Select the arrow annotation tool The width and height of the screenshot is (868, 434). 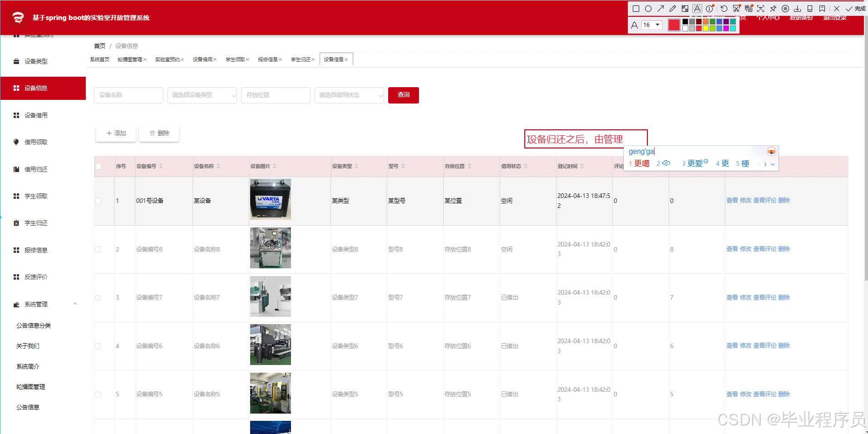pyautogui.click(x=661, y=9)
